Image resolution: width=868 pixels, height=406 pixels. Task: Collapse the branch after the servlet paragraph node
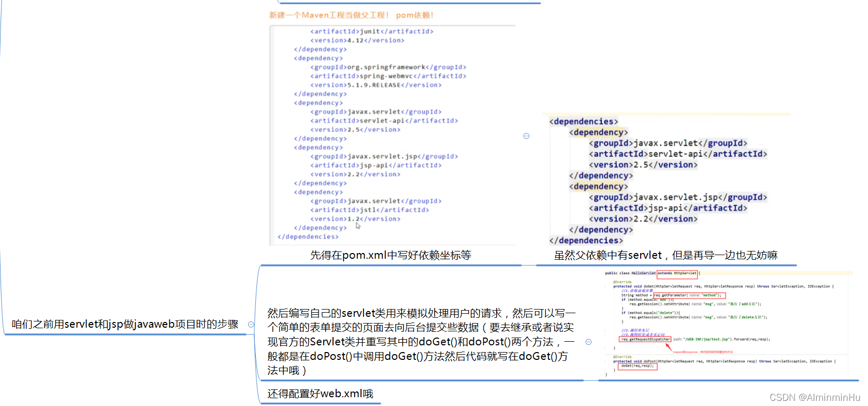click(x=588, y=342)
